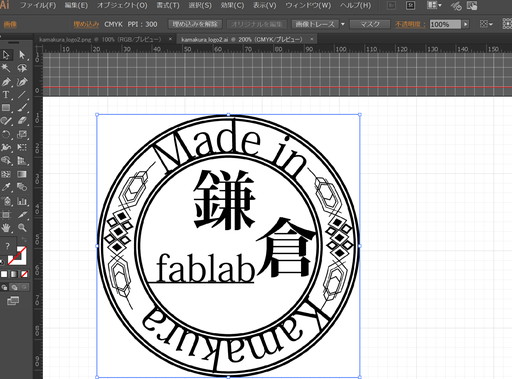Select the Direct Selection tool
The height and width of the screenshot is (379, 512).
click(22, 55)
